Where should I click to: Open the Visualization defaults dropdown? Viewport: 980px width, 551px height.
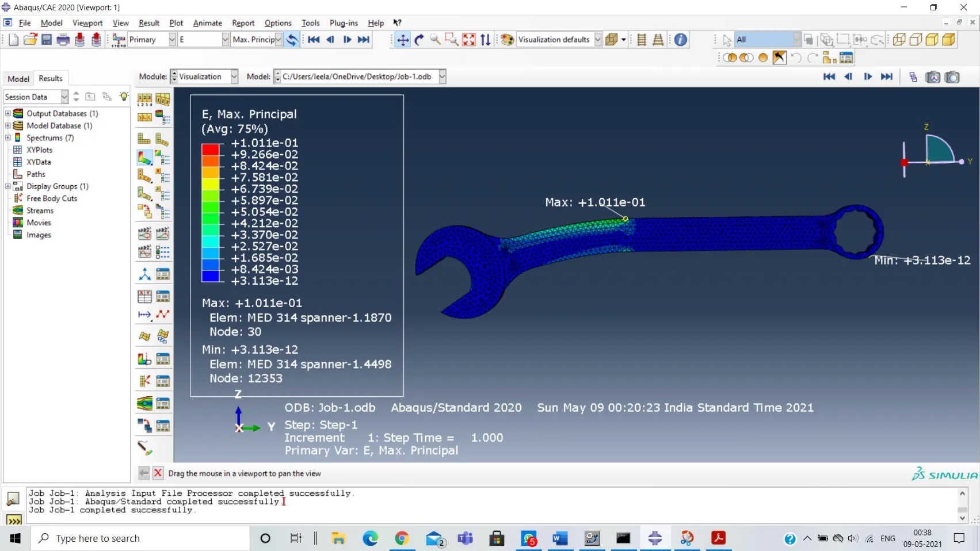coord(597,40)
